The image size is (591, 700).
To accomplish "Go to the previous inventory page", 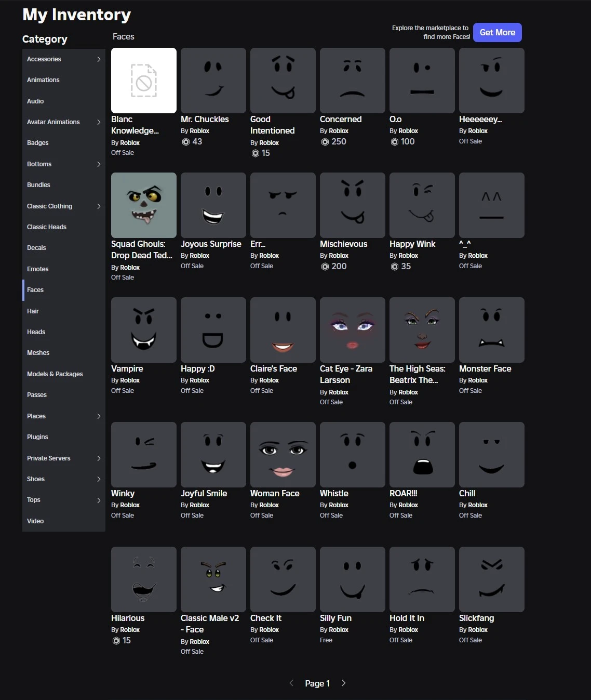I will pos(291,683).
